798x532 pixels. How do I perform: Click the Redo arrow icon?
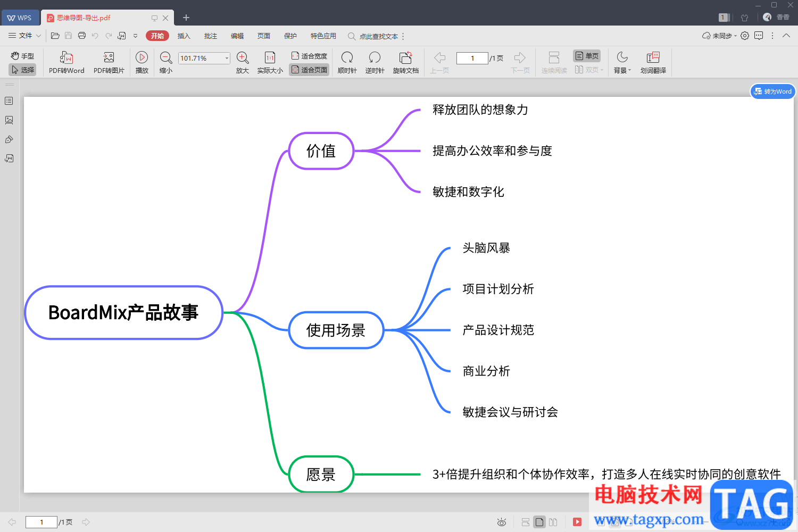pyautogui.click(x=109, y=36)
